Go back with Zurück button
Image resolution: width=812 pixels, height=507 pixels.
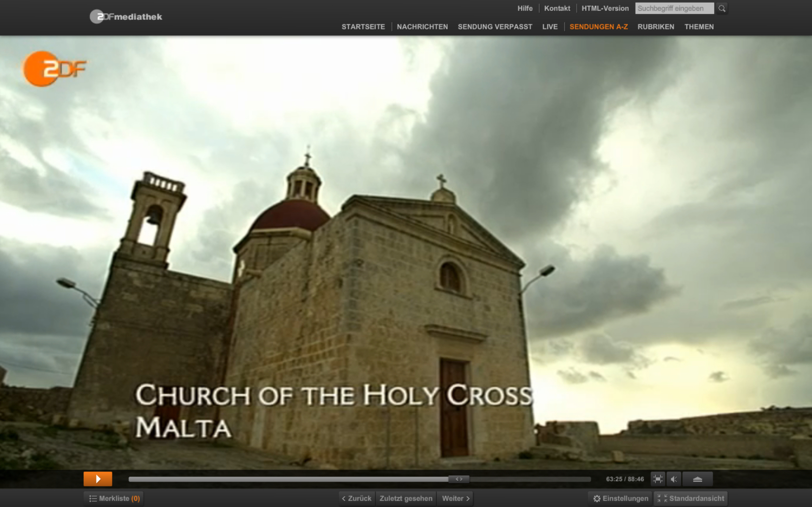coord(356,499)
